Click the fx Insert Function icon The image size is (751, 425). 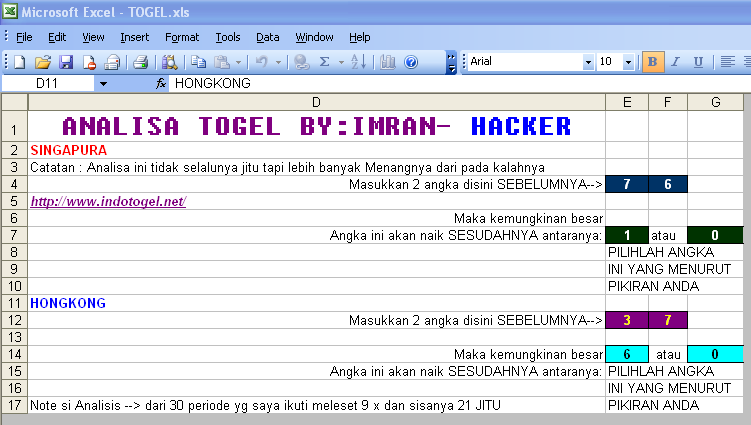[x=161, y=83]
